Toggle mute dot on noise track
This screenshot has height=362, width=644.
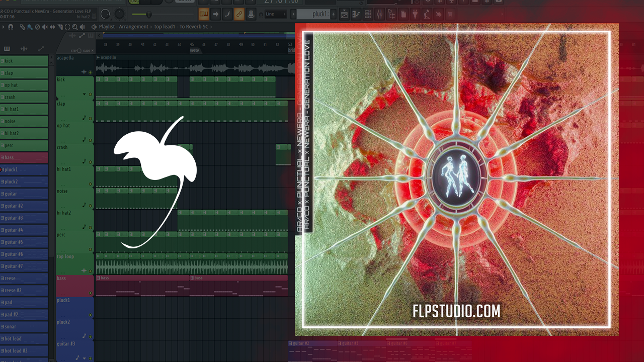coord(90,206)
